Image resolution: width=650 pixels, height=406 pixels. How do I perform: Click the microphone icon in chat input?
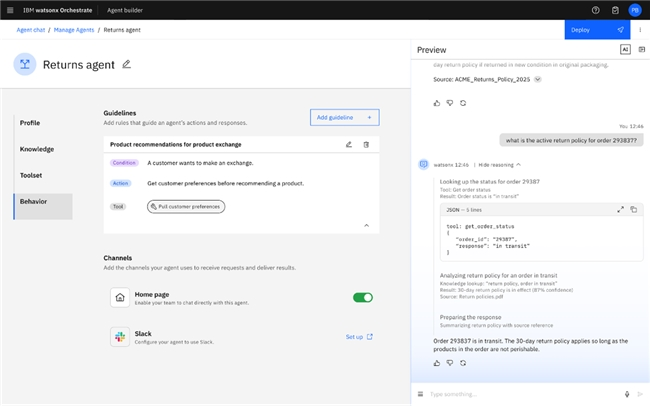coord(626,394)
